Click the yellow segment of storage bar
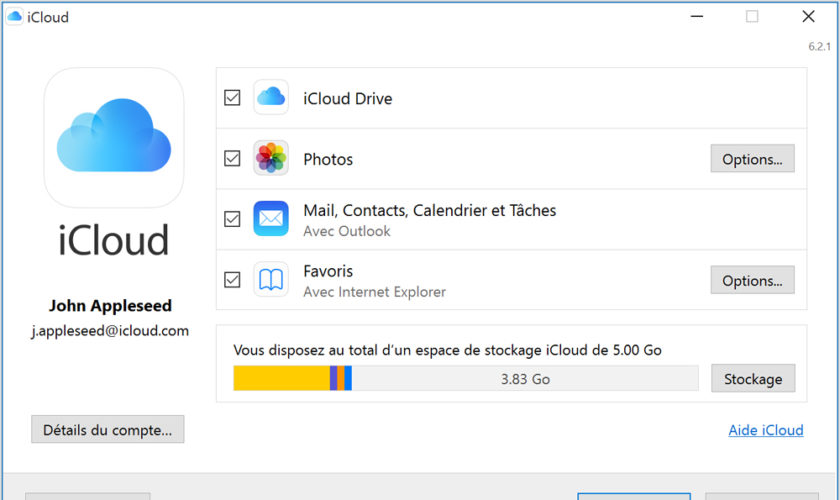This screenshot has width=840, height=500. coord(280,379)
